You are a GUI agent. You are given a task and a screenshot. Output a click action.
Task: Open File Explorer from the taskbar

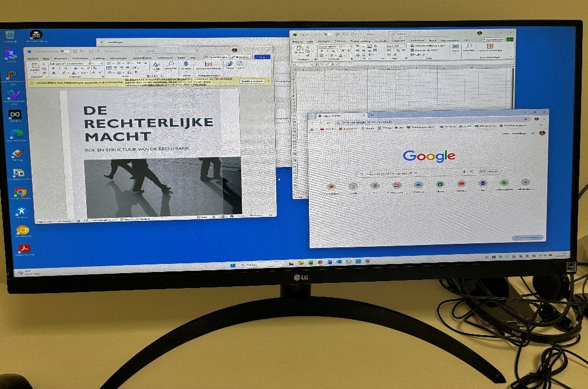tap(301, 263)
